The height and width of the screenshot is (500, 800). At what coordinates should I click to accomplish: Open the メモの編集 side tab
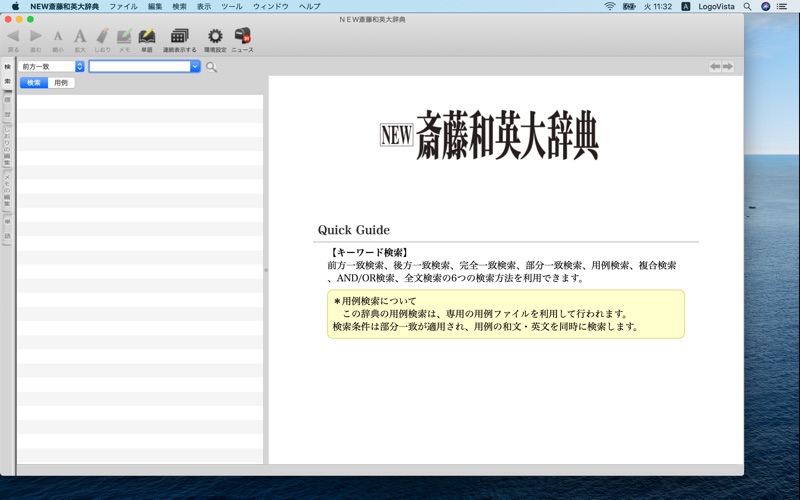tap(7, 190)
